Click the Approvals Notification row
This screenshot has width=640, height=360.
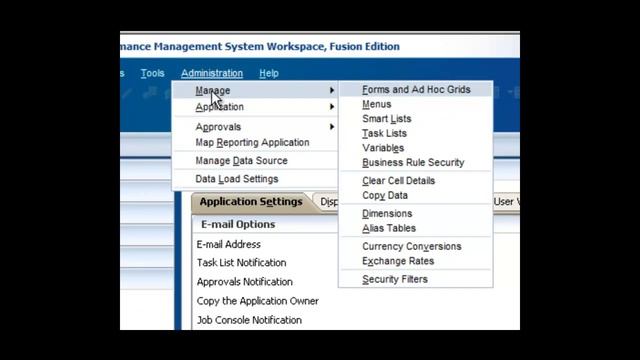[244, 282]
